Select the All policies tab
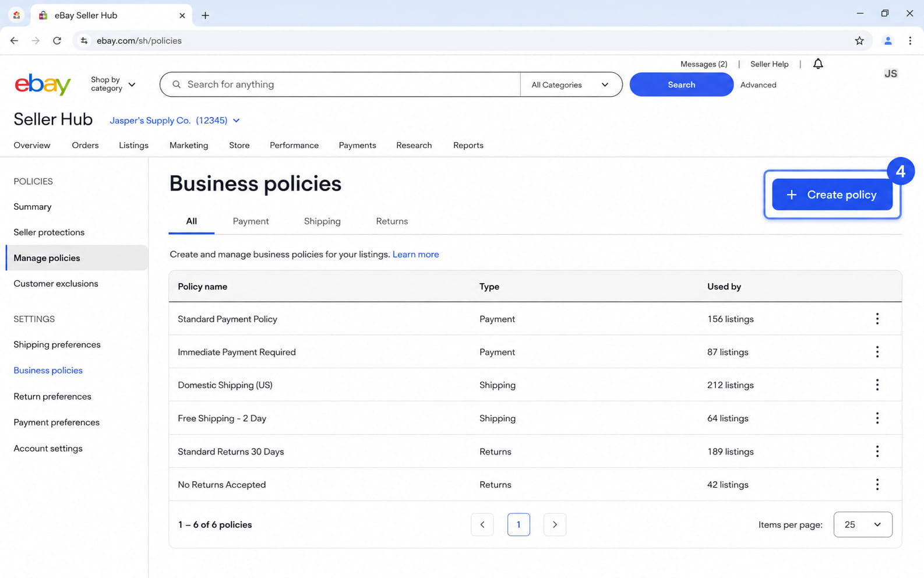 point(192,221)
